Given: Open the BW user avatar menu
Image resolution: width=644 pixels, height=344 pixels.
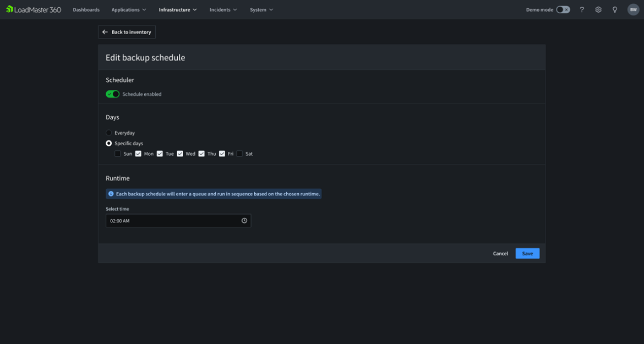Looking at the screenshot, I should (x=633, y=9).
